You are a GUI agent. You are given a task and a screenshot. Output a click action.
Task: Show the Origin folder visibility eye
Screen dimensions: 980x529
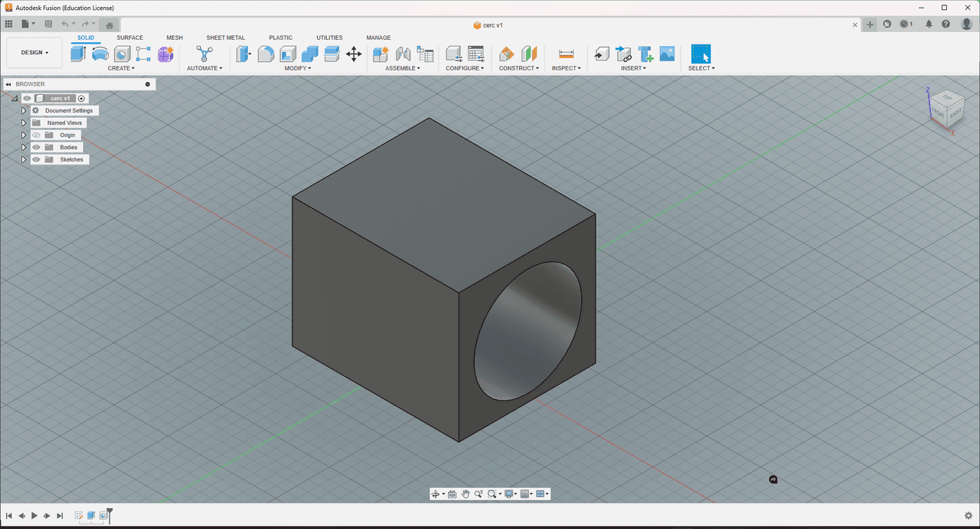(36, 135)
